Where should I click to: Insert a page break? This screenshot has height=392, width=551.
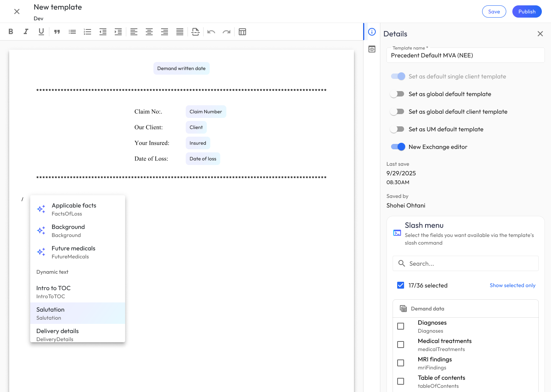(x=196, y=32)
